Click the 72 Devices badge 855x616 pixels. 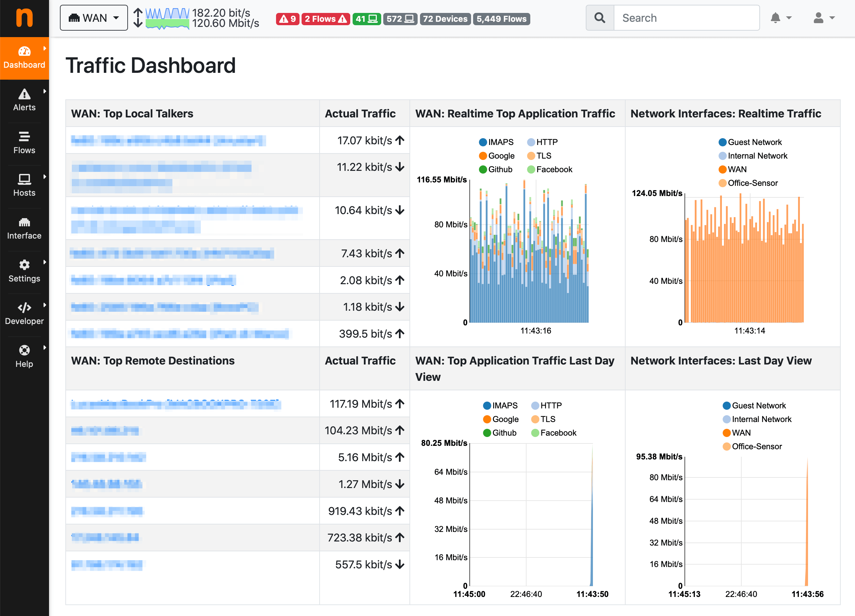click(445, 19)
